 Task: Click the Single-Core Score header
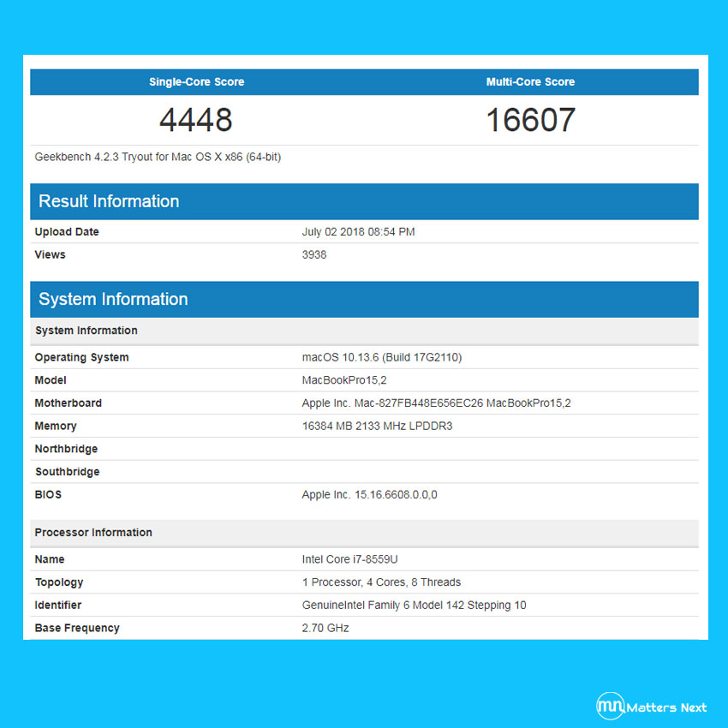pyautogui.click(x=196, y=81)
